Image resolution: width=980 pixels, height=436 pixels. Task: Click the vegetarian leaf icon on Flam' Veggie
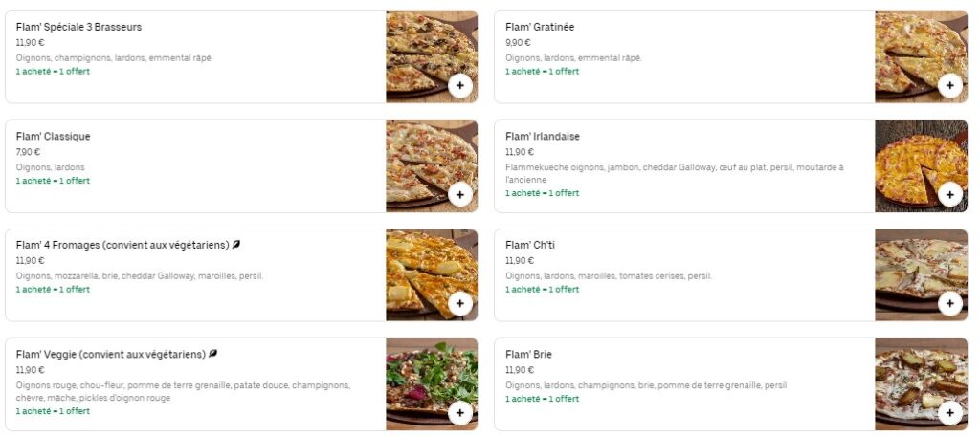(x=213, y=354)
